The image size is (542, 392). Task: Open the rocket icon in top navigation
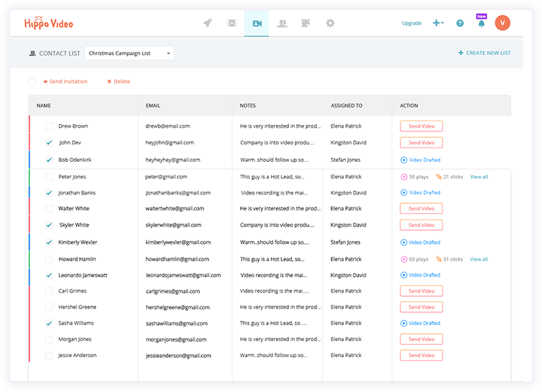point(207,23)
